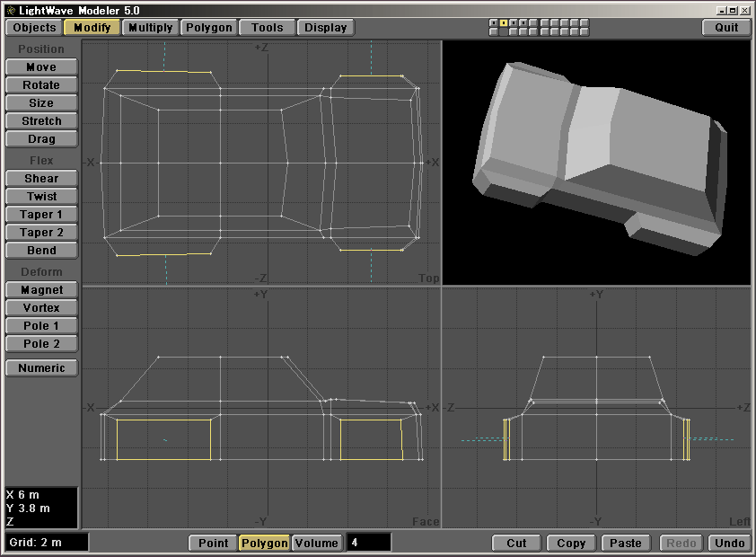Viewport: 756px width, 557px height.
Task: Activate the third layer button
Action: pyautogui.click(x=514, y=22)
